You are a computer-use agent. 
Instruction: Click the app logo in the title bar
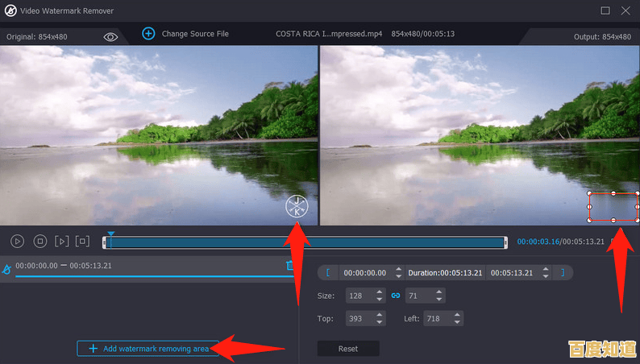tap(11, 10)
